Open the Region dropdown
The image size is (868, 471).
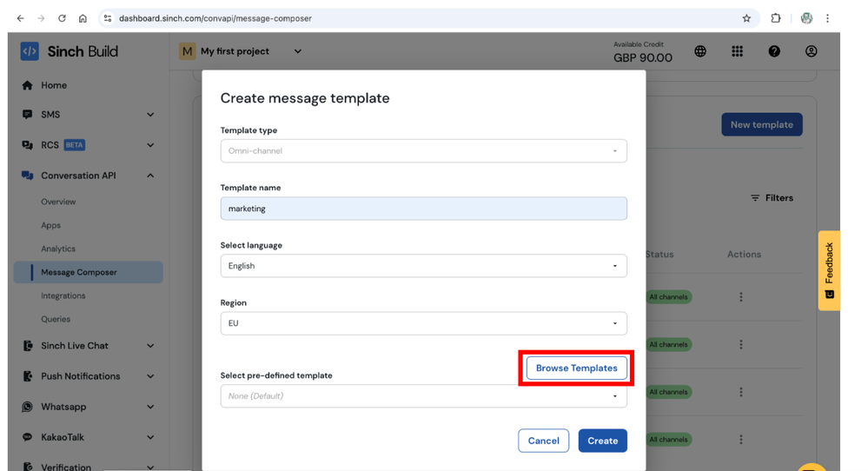pos(423,323)
